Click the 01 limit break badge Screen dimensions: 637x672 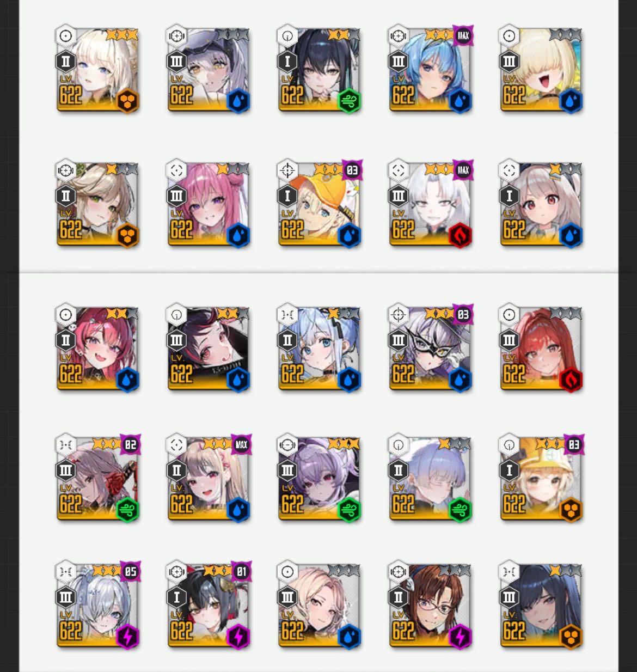click(241, 572)
